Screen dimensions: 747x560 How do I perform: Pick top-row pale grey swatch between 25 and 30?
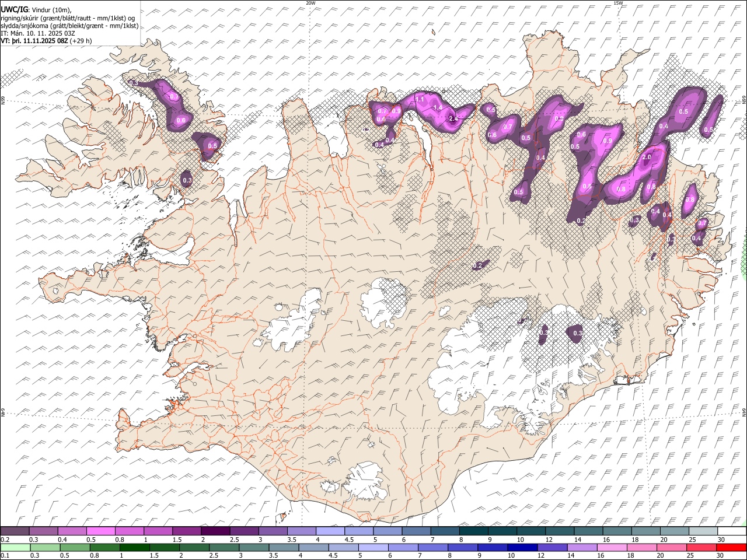[703, 531]
